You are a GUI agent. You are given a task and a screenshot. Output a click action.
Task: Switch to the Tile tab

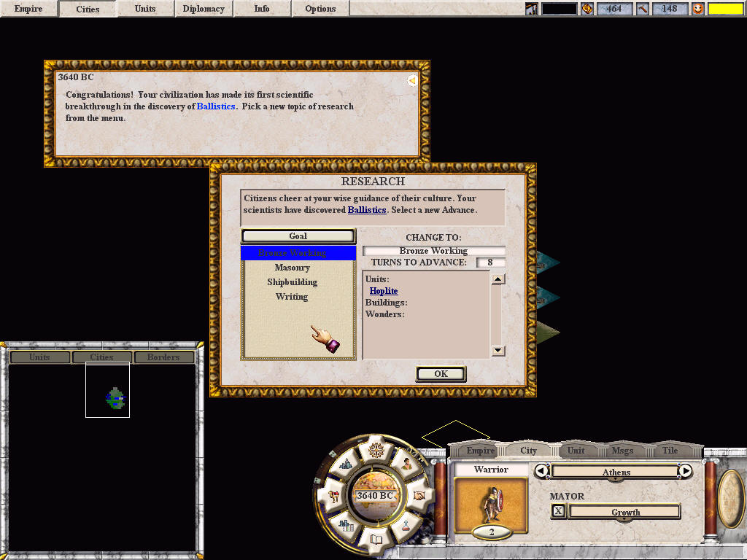point(670,451)
